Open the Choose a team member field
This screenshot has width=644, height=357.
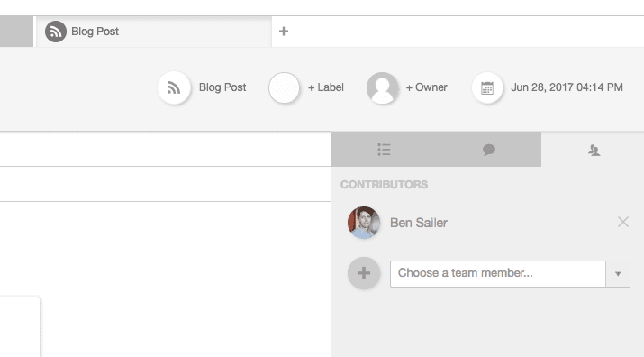pyautogui.click(x=498, y=273)
